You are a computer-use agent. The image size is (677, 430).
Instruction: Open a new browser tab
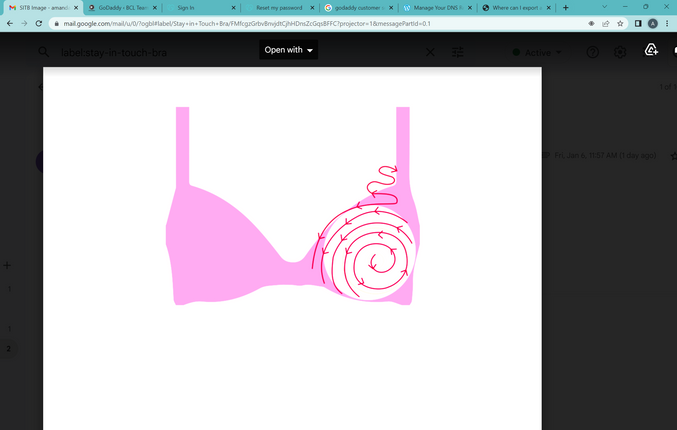click(x=566, y=7)
